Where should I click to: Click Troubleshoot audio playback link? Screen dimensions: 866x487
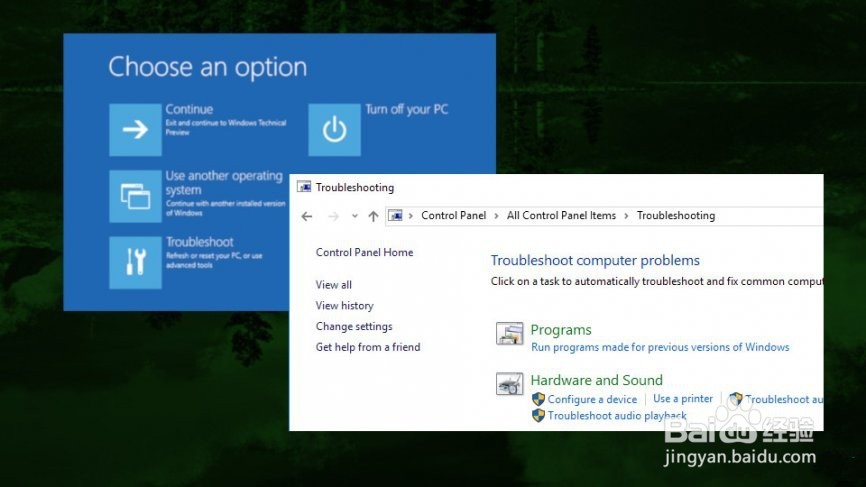617,416
